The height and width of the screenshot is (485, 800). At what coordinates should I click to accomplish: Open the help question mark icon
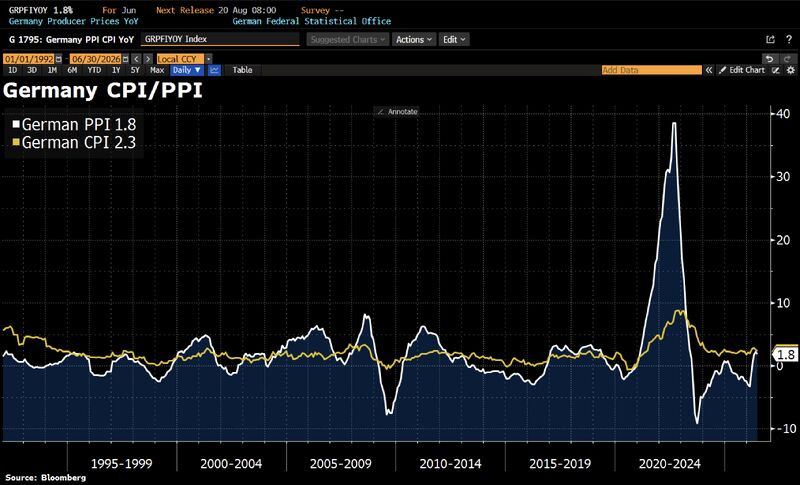coord(789,39)
